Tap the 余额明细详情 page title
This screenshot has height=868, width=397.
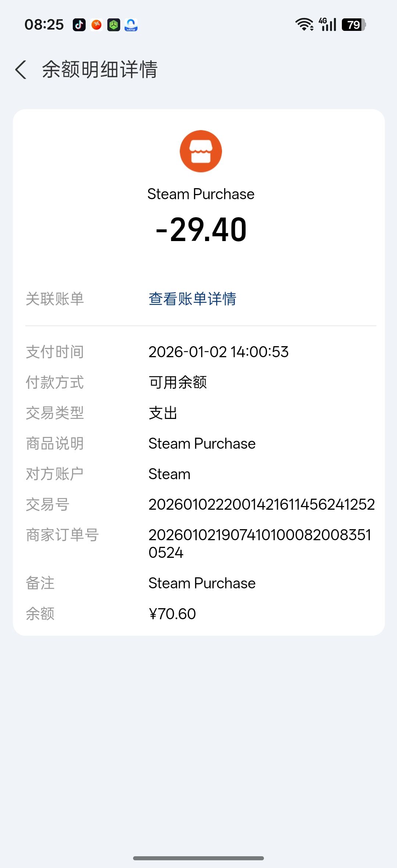pyautogui.click(x=100, y=70)
